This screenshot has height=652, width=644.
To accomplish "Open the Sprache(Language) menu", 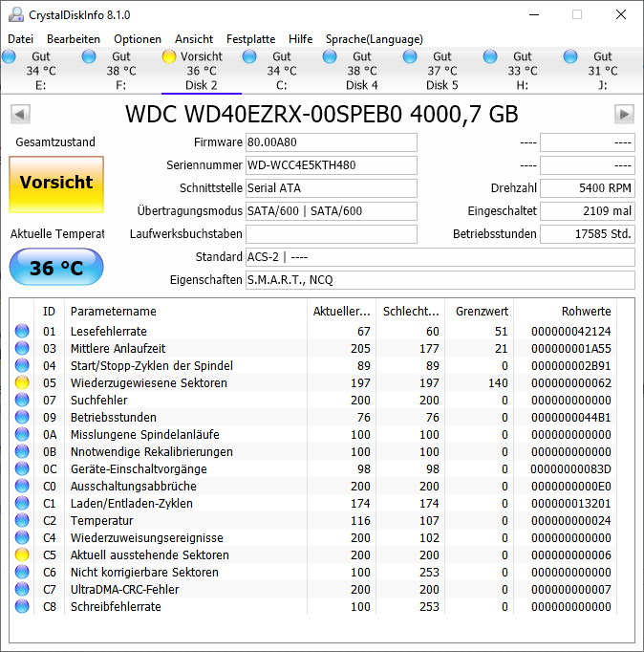I will pos(375,39).
